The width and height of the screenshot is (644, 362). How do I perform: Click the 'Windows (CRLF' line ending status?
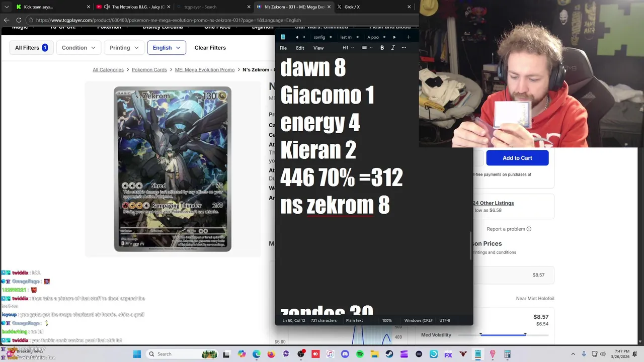click(419, 320)
